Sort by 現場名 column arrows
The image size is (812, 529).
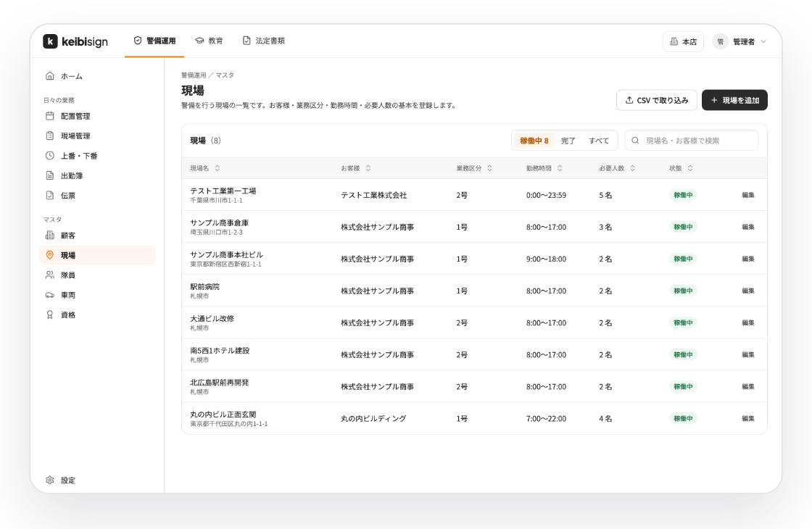click(x=217, y=168)
